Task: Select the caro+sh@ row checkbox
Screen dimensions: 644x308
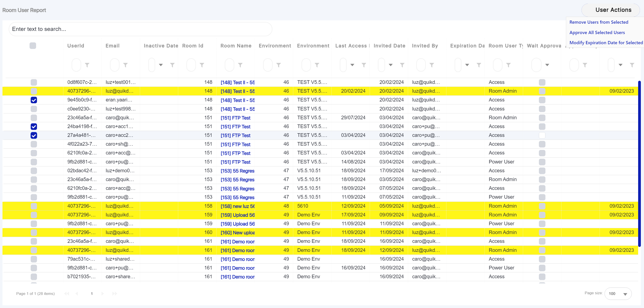Action: 34,144
